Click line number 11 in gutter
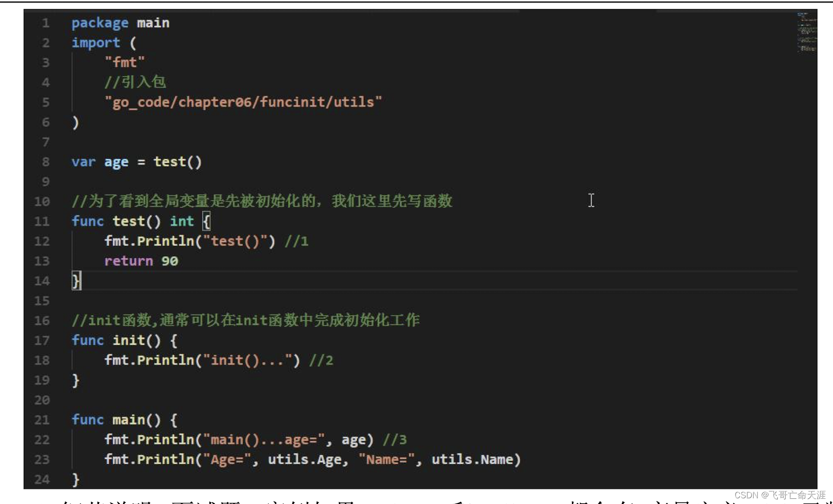 coord(42,222)
